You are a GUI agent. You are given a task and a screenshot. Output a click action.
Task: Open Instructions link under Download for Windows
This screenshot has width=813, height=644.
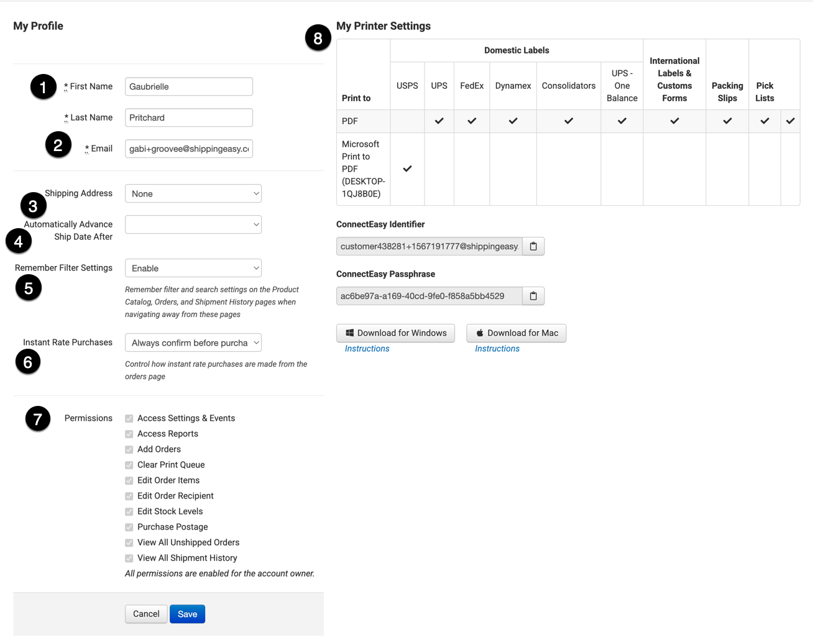[367, 349]
